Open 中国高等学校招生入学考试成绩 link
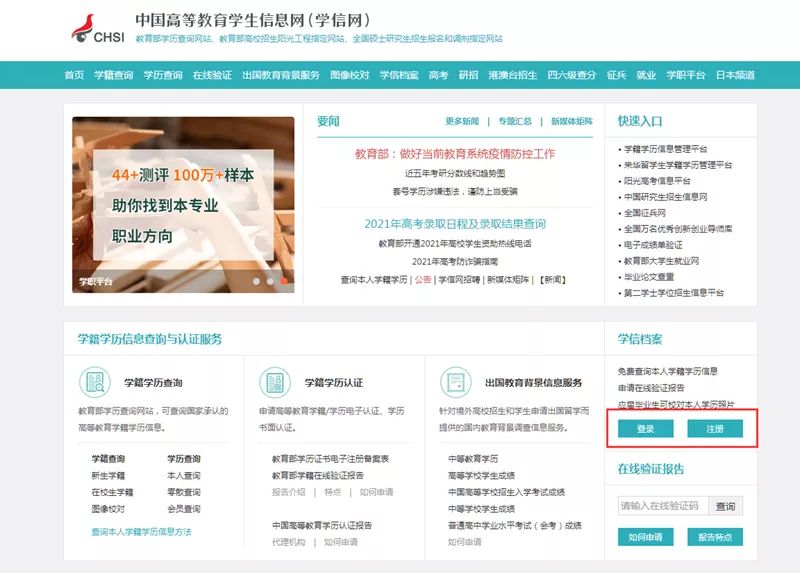This screenshot has height=573, width=800. coord(507,492)
